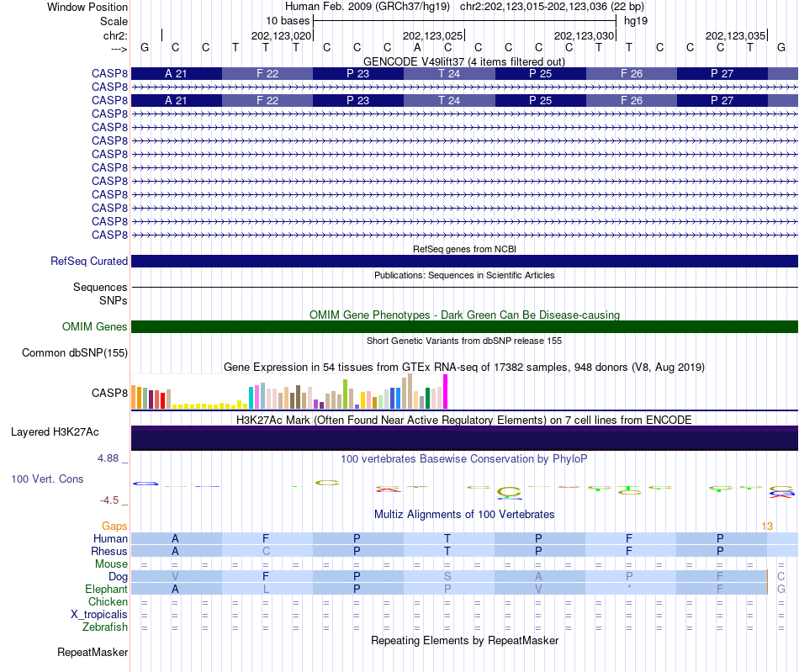Click the dark green OMIM Genes bar
The image size is (799, 672).
coord(464,326)
